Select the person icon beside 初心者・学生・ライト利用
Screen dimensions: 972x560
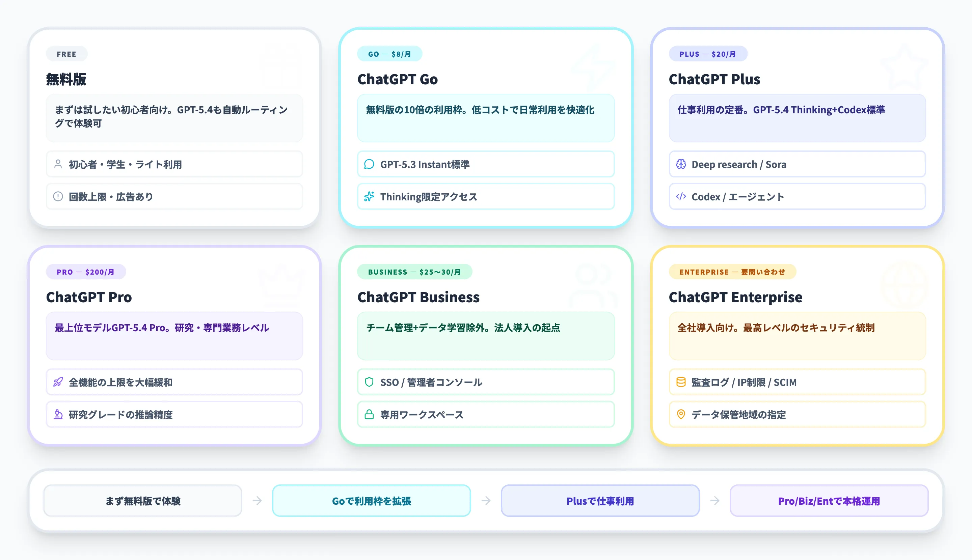(58, 164)
